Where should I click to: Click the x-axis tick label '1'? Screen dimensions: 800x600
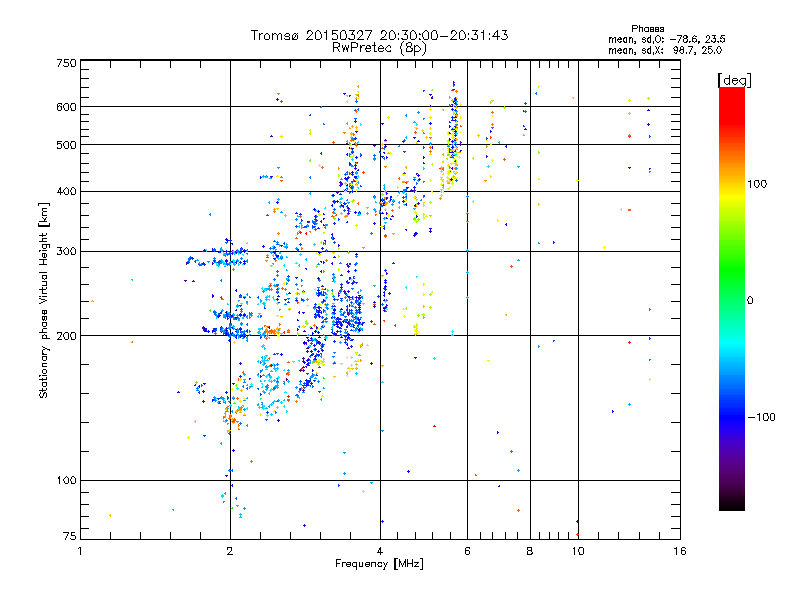point(80,551)
